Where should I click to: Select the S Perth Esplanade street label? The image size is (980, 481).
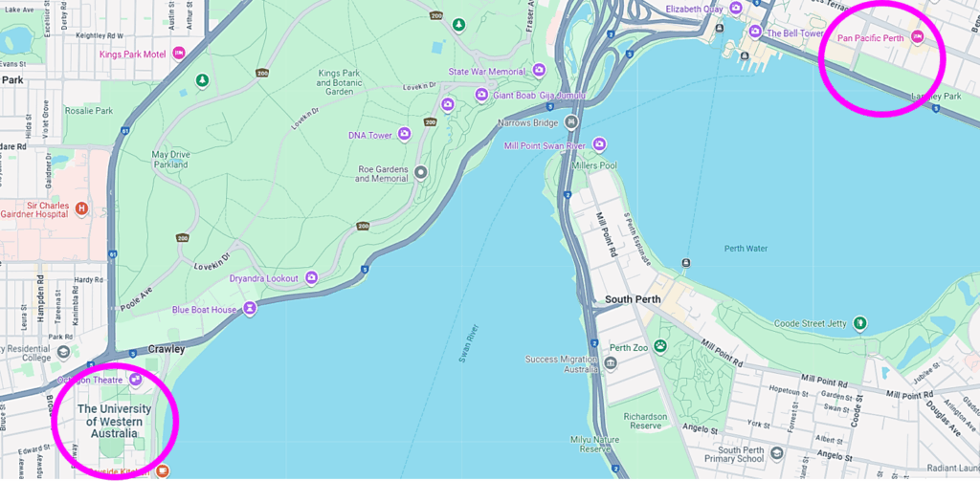(639, 237)
